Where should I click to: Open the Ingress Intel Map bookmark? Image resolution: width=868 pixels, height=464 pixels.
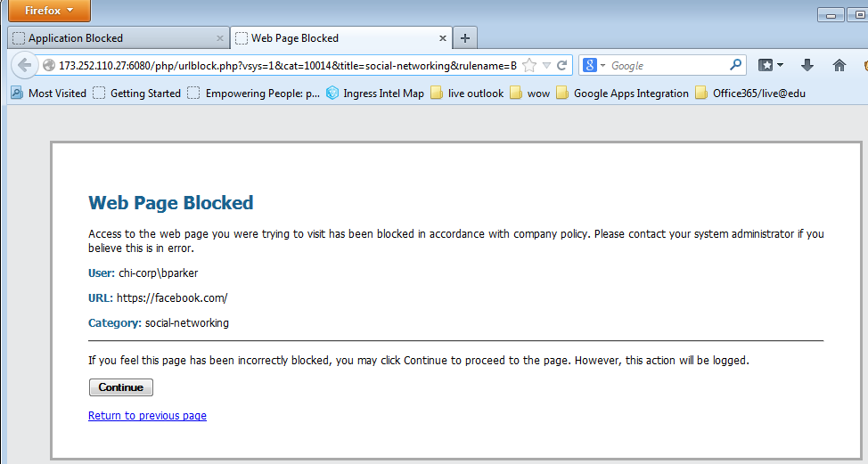coord(375,93)
